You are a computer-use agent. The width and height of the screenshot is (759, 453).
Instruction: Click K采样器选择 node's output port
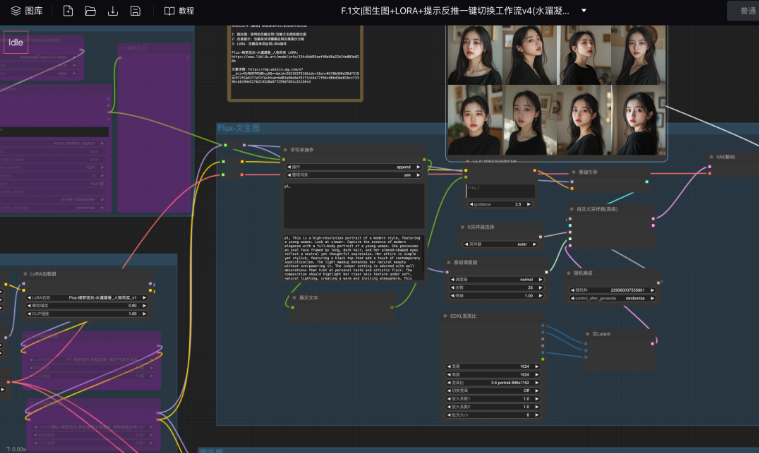540,237
